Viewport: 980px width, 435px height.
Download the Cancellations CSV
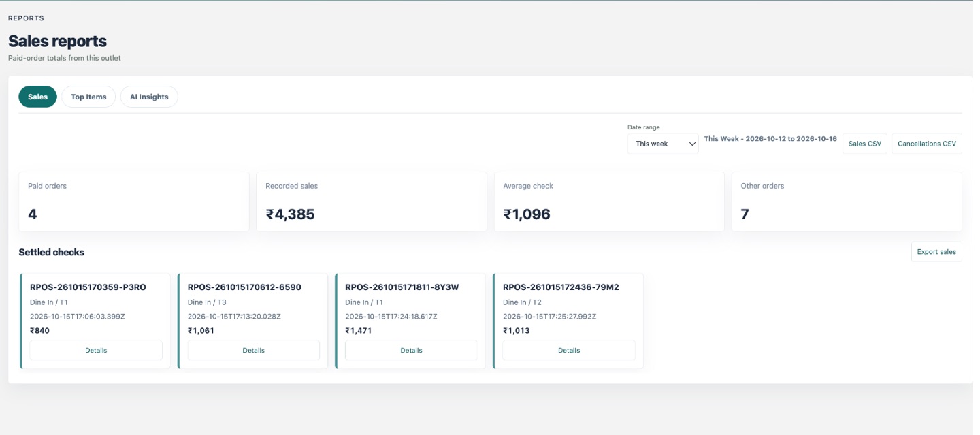point(926,144)
